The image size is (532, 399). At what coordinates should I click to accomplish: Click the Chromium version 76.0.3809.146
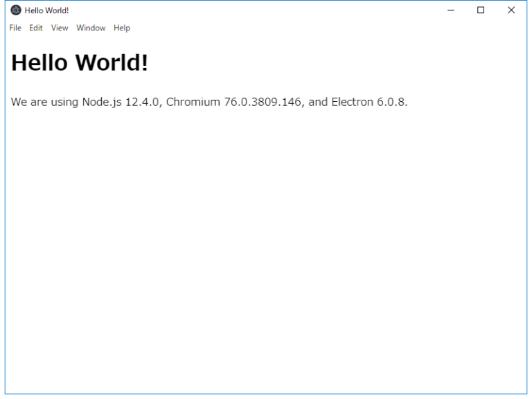(x=263, y=102)
